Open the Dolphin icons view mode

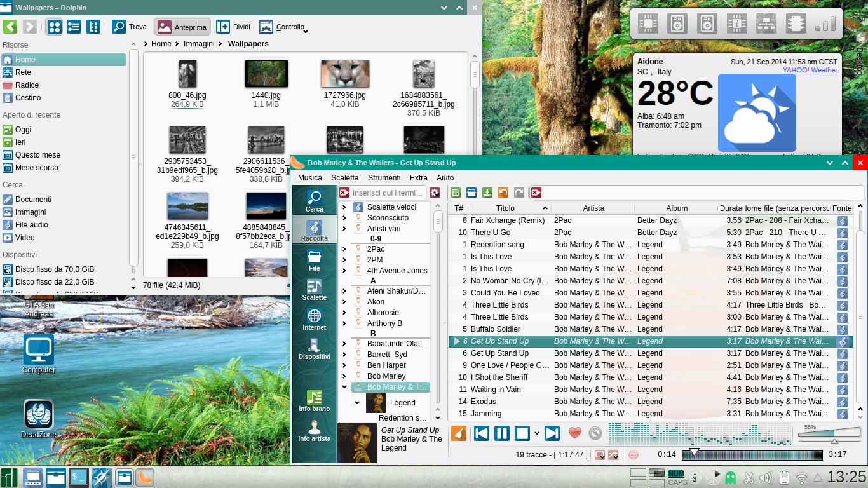point(55,27)
